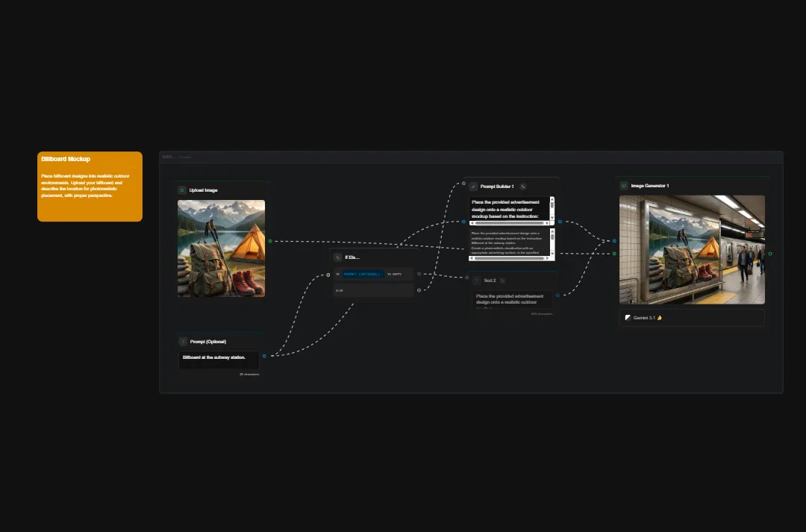Click the Image Generator 1 output port
The image size is (806, 532).
pos(770,254)
